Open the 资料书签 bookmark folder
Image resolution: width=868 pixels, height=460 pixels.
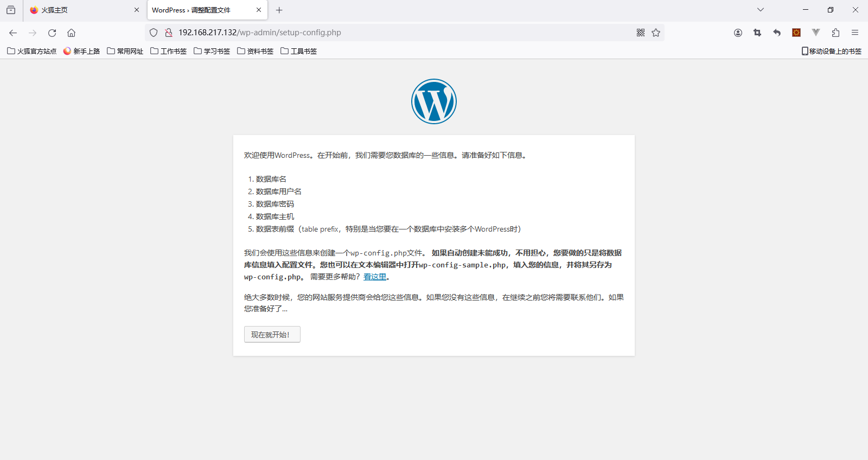pyautogui.click(x=255, y=51)
